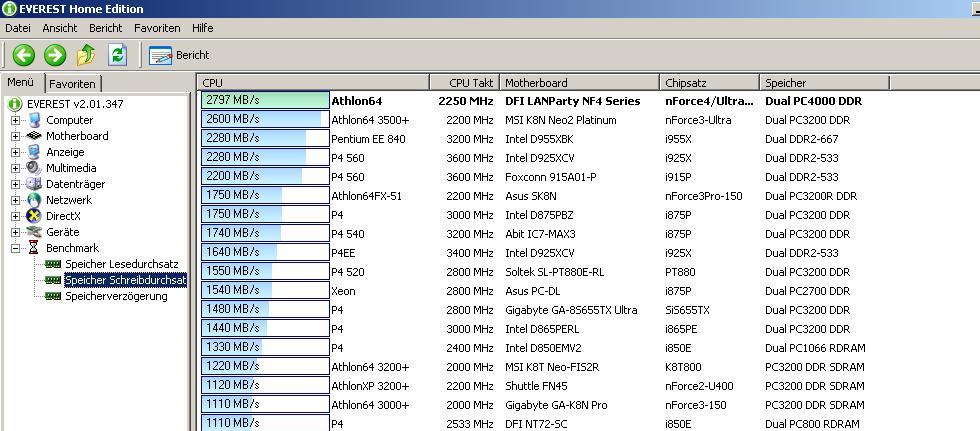Click the DirectX icon in the tree
Viewport: 980px width, 431px height.
[34, 216]
